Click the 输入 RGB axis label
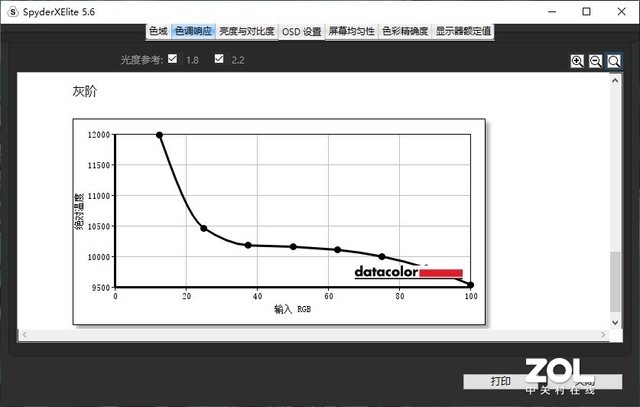 [292, 309]
